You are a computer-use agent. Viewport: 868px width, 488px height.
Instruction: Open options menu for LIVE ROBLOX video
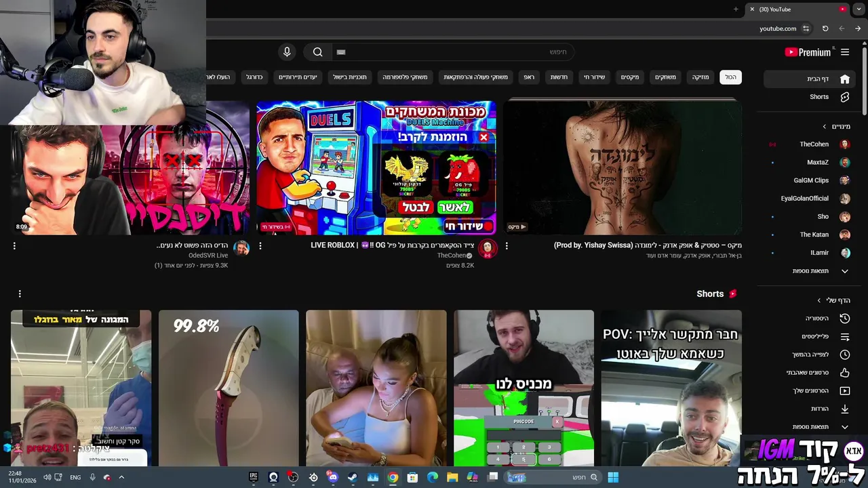click(x=260, y=246)
